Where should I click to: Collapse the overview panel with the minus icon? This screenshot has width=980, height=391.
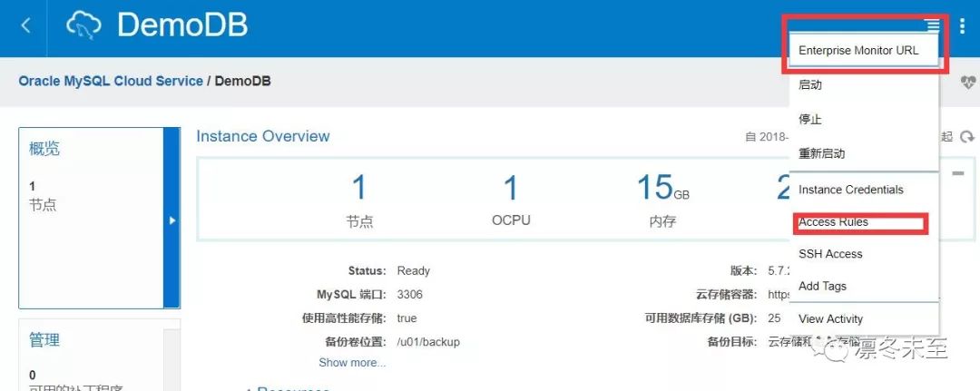point(957,173)
